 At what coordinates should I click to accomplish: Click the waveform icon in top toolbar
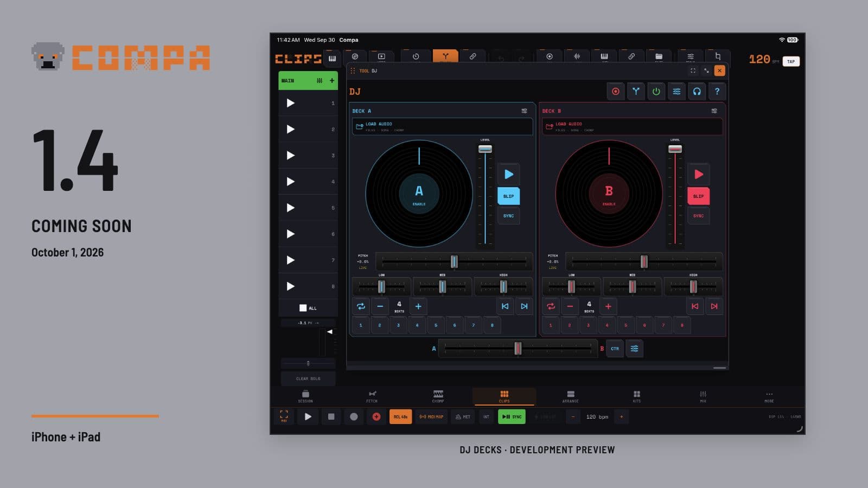(x=577, y=56)
